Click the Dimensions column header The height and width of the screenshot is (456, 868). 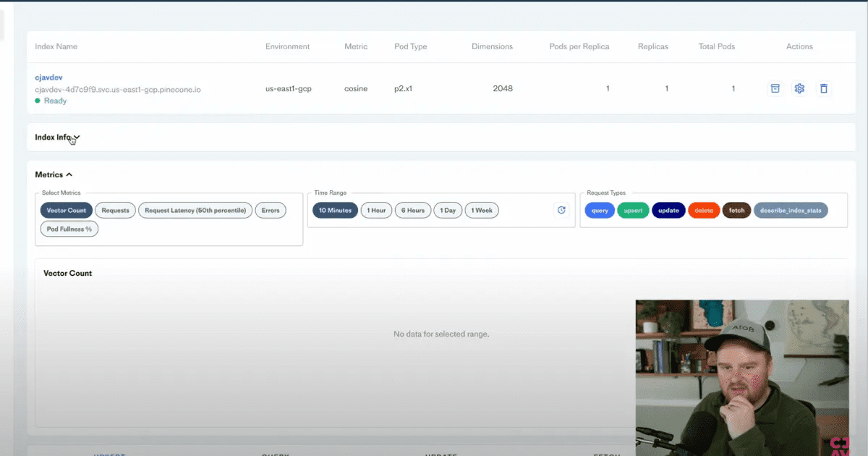(x=492, y=46)
